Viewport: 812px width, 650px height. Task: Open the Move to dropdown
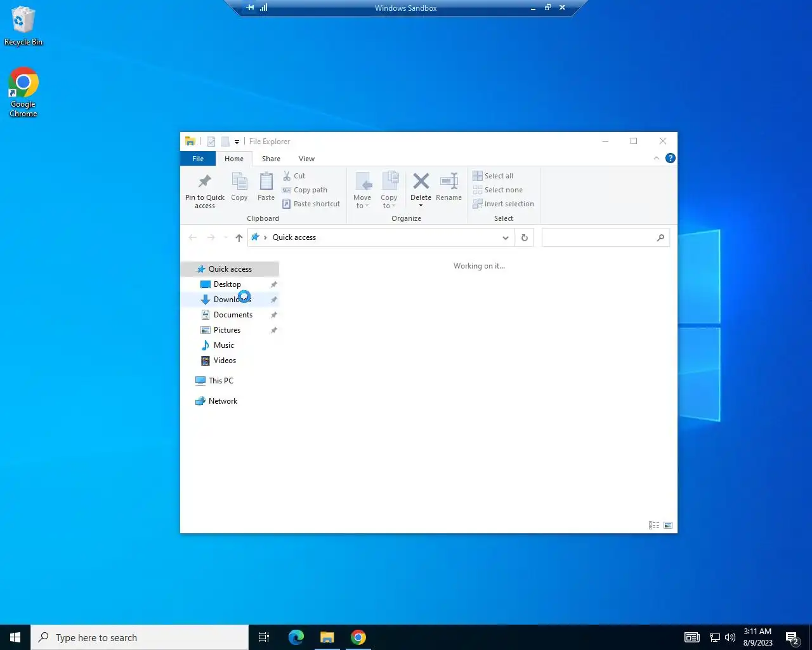pos(362,190)
